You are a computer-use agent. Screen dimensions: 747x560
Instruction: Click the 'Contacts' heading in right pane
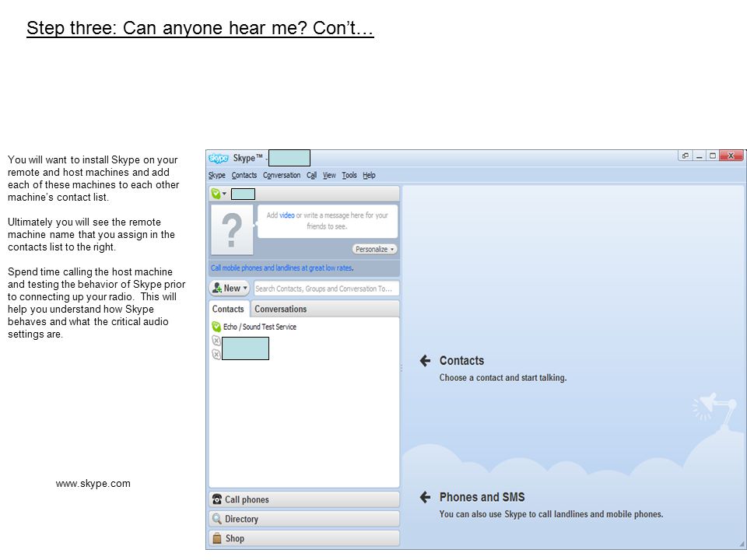coord(461,361)
